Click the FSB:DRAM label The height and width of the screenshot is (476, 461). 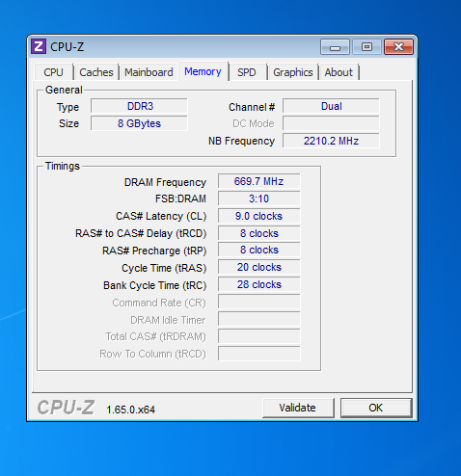point(180,198)
